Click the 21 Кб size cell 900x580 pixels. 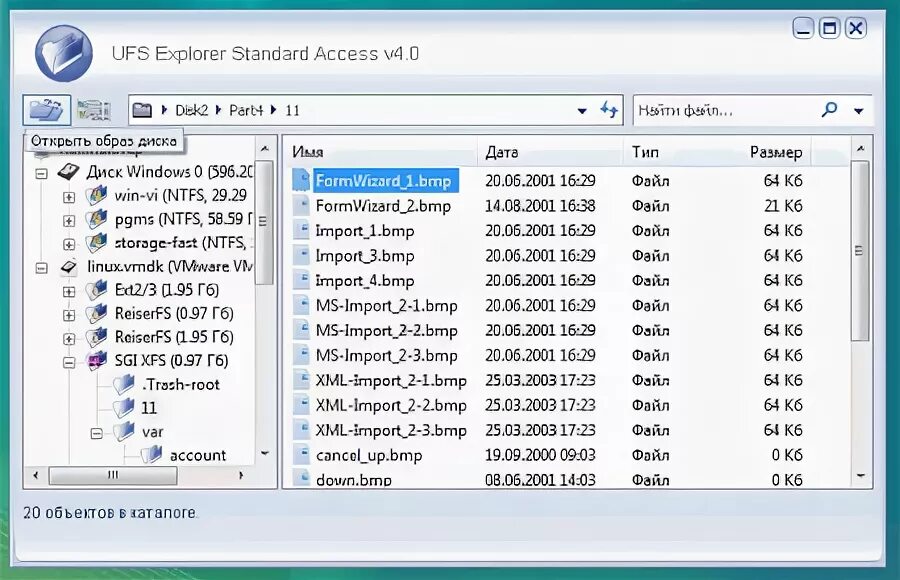[x=783, y=206]
